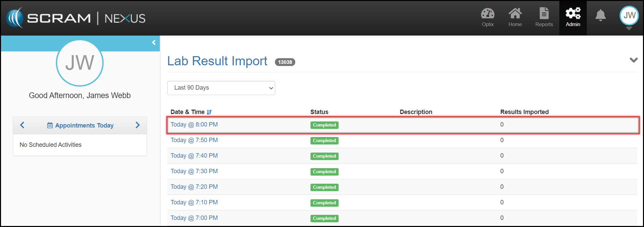
Task: Open the Today @ 7:30 PM import
Action: pyautogui.click(x=194, y=171)
